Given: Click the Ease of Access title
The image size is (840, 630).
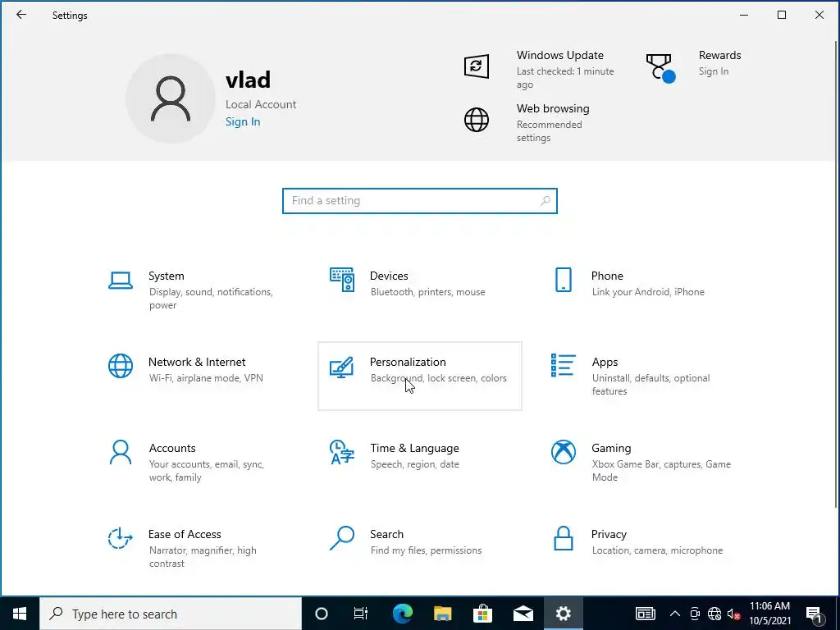Looking at the screenshot, I should tap(185, 534).
